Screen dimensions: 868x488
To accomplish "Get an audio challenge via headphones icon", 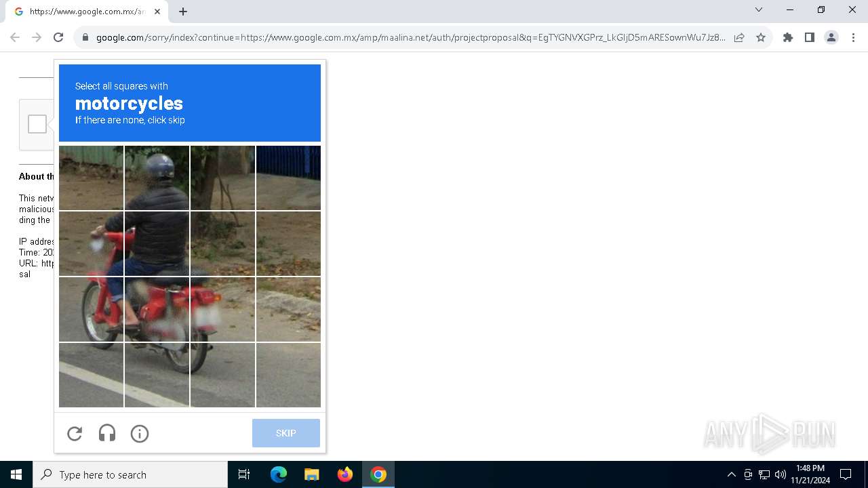I will pyautogui.click(x=107, y=434).
